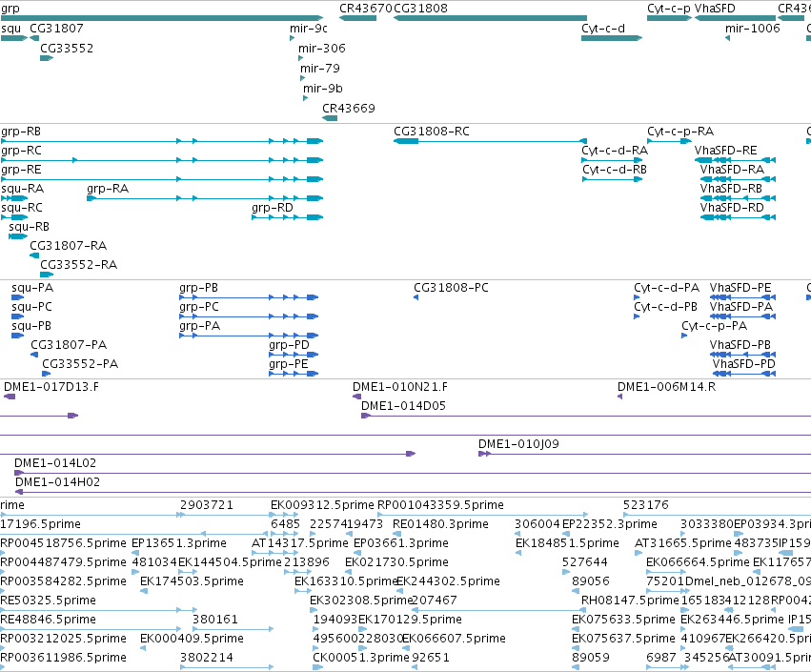
Task: Select the grp gene feature bar
Action: 162,18
